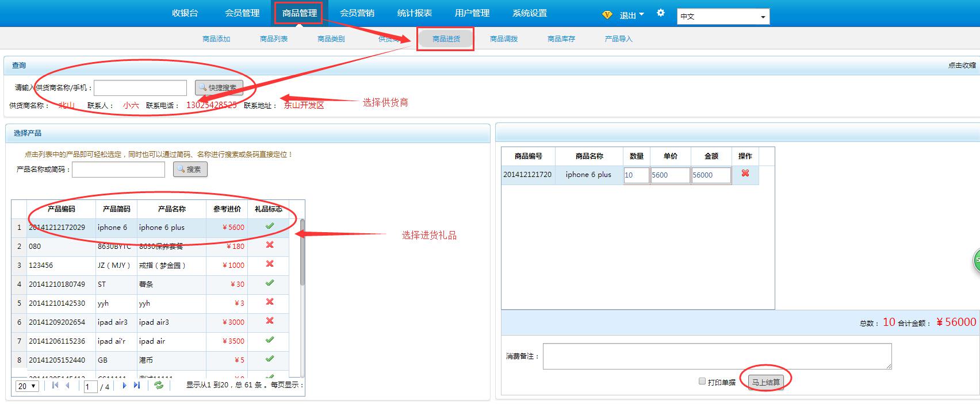Screen dimensions: 980x404
Task: Click the 快捷搜索 supplier search button
Action: 219,88
